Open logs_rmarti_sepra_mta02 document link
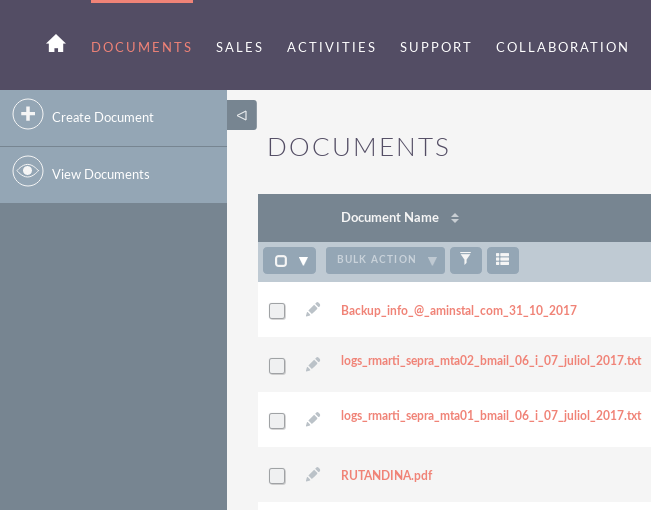The height and width of the screenshot is (510, 651). (x=491, y=360)
